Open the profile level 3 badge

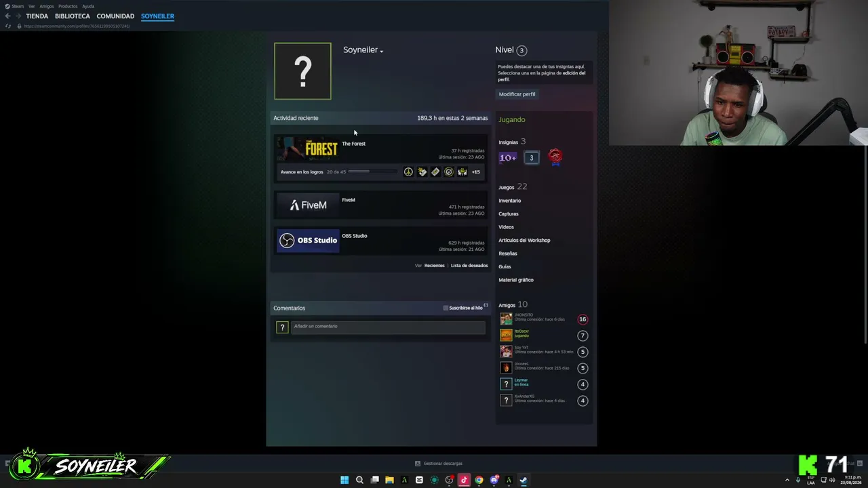point(521,50)
